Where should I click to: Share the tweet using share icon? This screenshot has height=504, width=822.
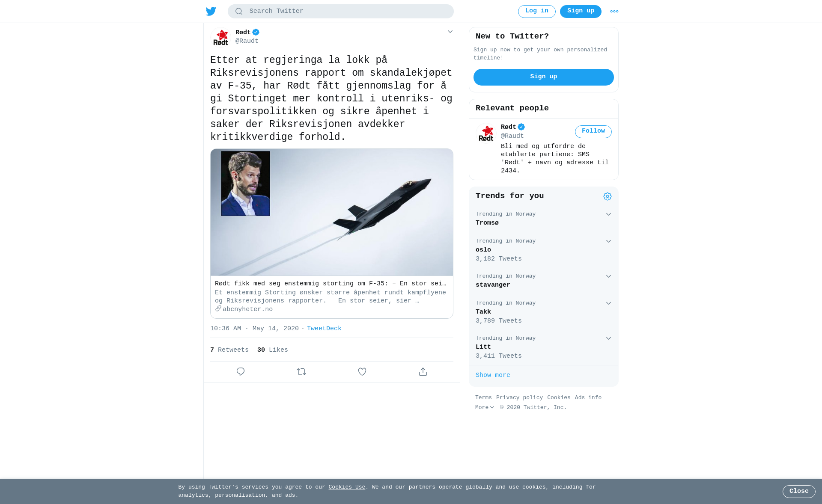coord(423,372)
